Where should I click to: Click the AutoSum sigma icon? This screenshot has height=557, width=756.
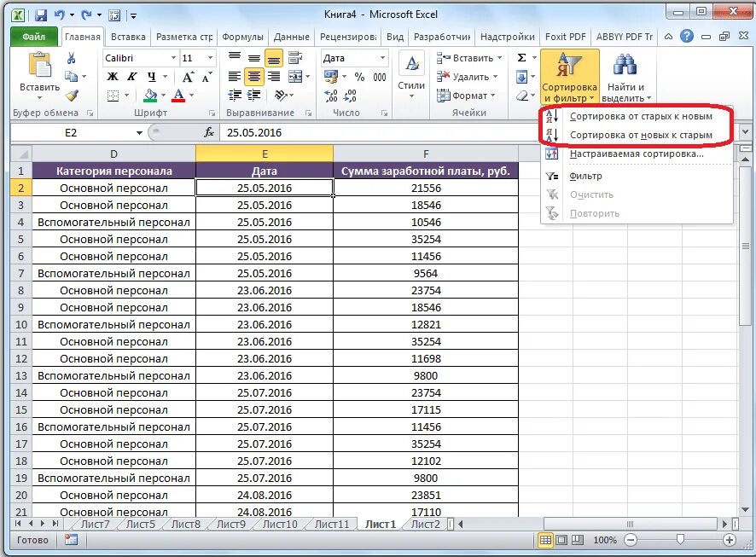tap(521, 58)
